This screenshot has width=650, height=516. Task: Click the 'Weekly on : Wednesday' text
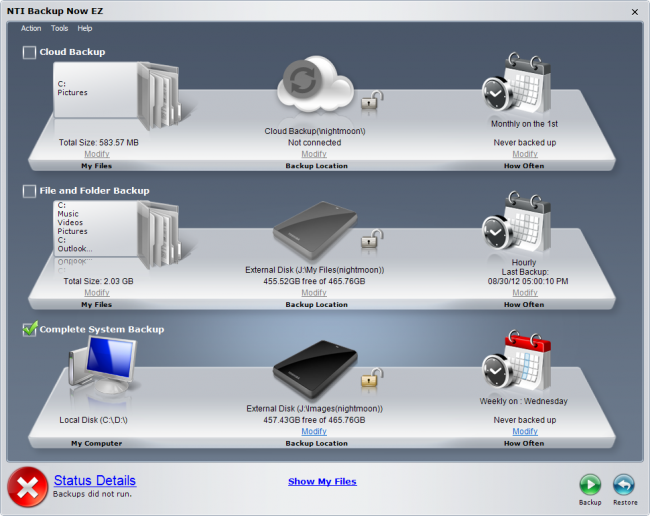click(x=524, y=401)
